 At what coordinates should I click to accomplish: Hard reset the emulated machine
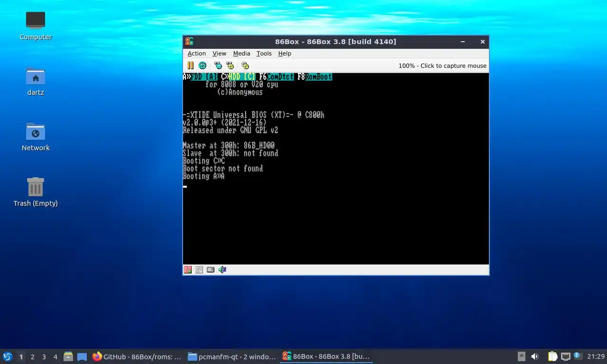[x=202, y=65]
